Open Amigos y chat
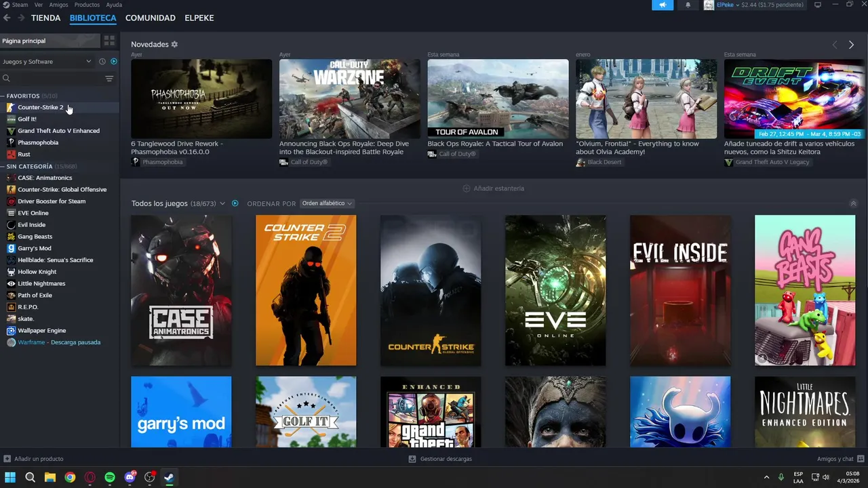Screen dimensions: 868x488 point(840,459)
